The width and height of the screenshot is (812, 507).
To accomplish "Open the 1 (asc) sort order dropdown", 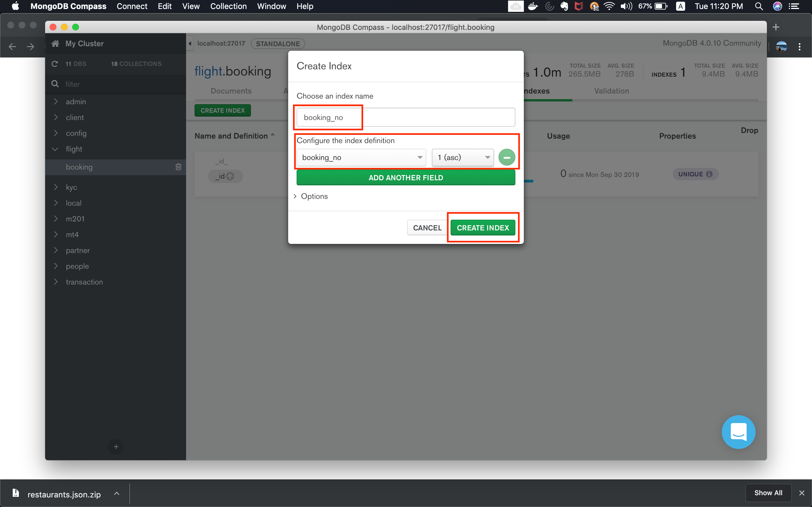I will tap(462, 157).
